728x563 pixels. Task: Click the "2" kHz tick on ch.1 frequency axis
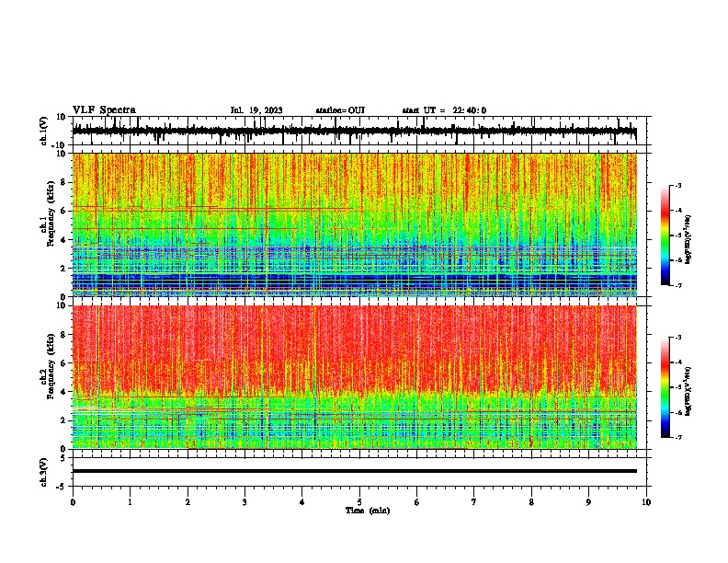pos(64,268)
